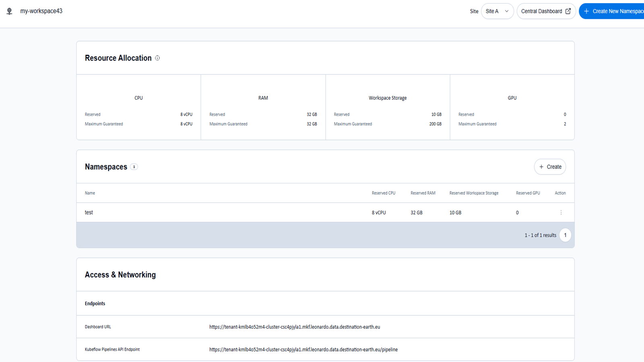Expand the Site A dropdown

[x=497, y=11]
